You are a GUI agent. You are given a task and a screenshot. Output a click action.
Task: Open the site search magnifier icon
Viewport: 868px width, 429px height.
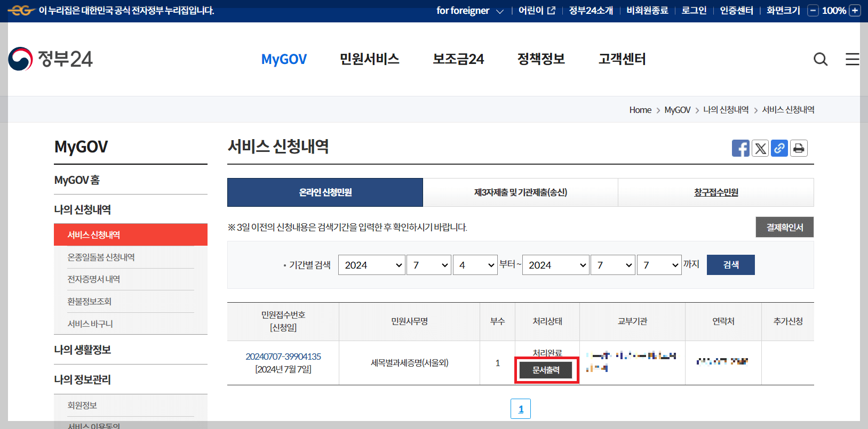pos(821,59)
